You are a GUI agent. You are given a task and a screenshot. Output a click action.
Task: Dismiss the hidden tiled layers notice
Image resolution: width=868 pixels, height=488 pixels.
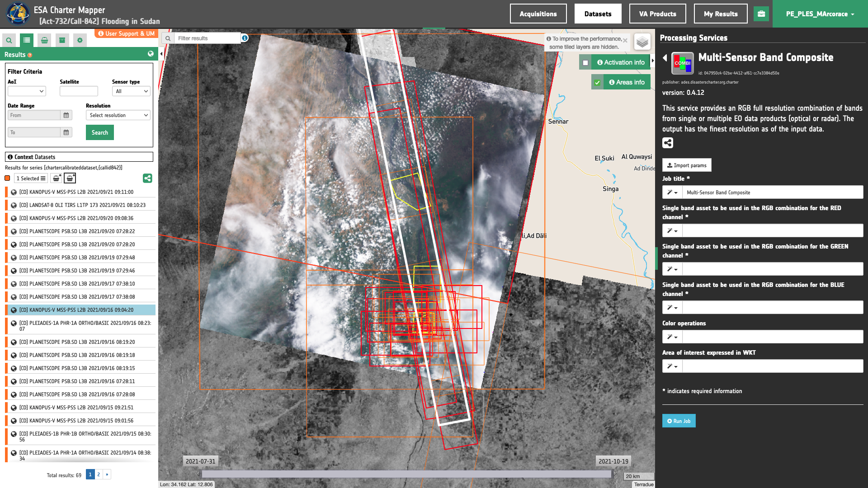click(625, 41)
